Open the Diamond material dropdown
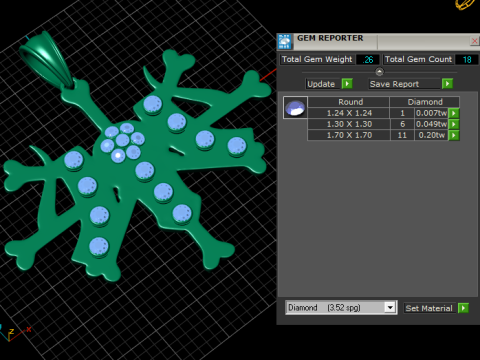The width and height of the screenshot is (480, 360). click(x=390, y=307)
